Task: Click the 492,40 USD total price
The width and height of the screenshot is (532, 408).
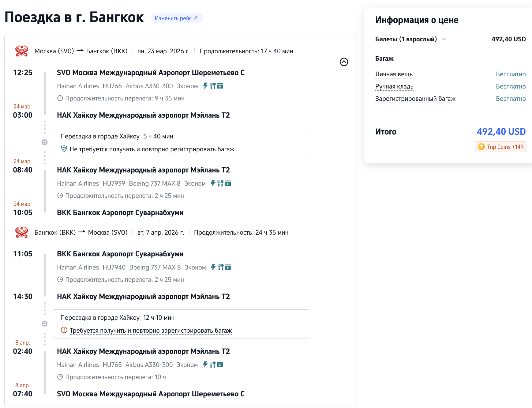Action: (501, 131)
